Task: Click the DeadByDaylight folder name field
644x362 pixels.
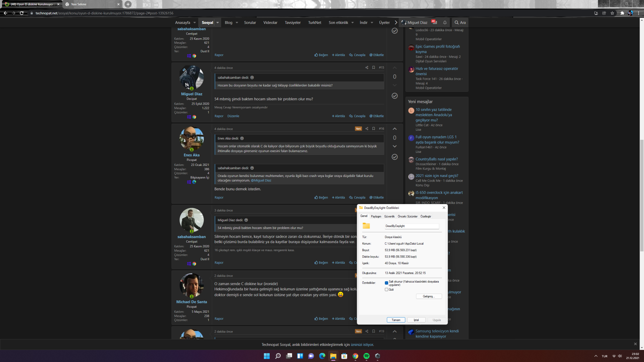Action: [412, 226]
